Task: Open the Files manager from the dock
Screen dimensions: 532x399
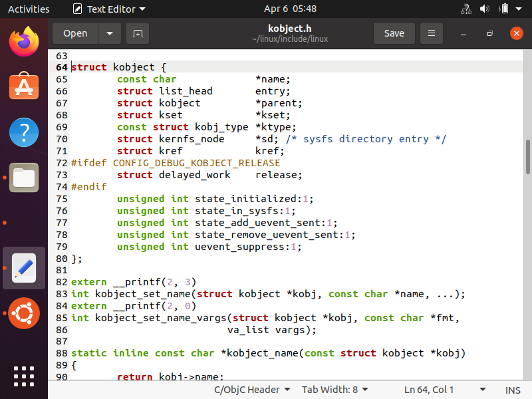Action: (24, 178)
